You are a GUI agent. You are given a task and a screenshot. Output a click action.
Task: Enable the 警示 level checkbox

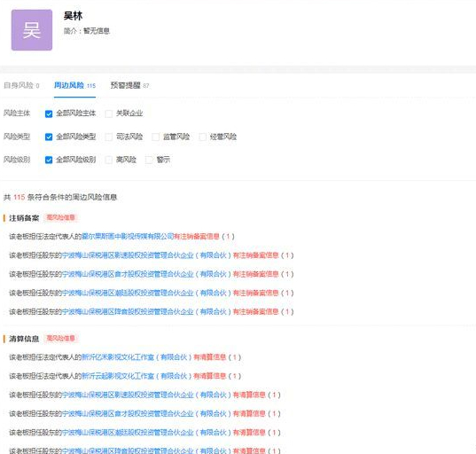point(149,160)
